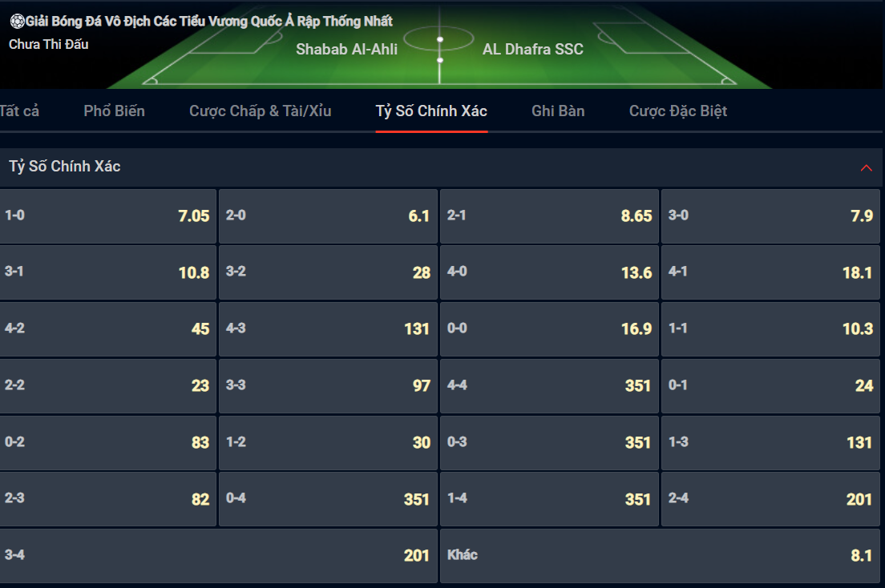Pick the 0-0 draw at 16.9
Viewport: 885px width, 588px height.
tap(549, 329)
